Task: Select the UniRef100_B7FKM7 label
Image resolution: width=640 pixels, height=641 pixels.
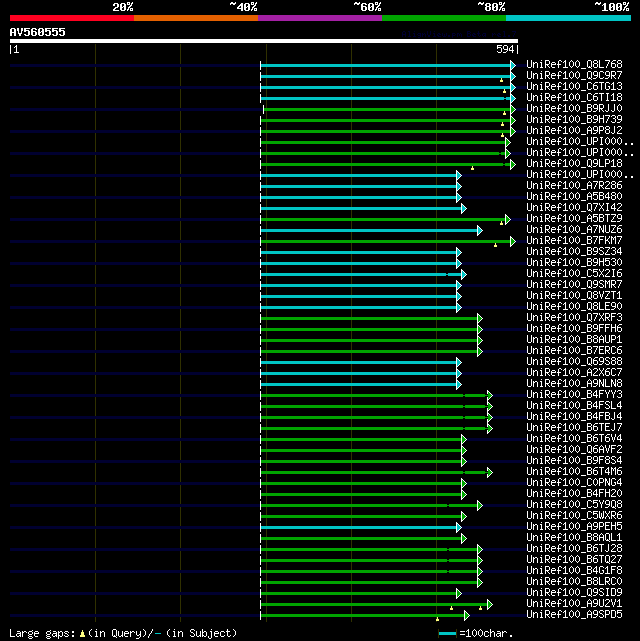Action: tap(574, 241)
